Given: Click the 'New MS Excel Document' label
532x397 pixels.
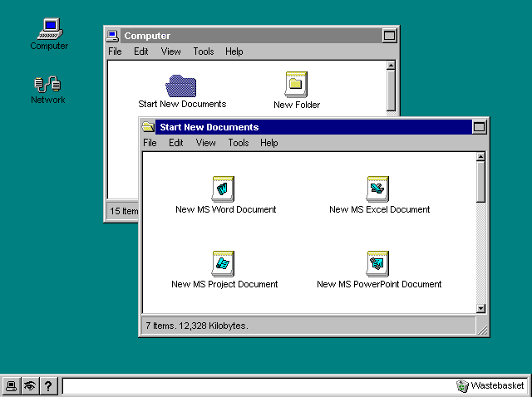Looking at the screenshot, I should tap(379, 209).
